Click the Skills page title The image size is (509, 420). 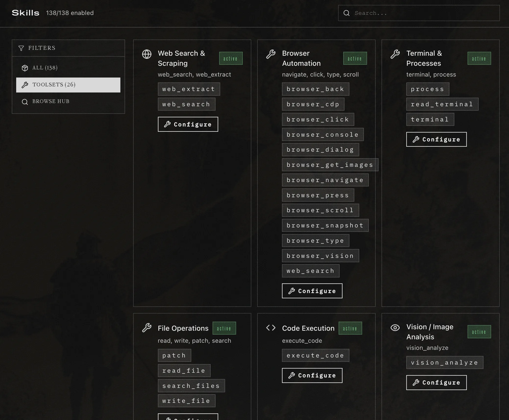pyautogui.click(x=25, y=13)
